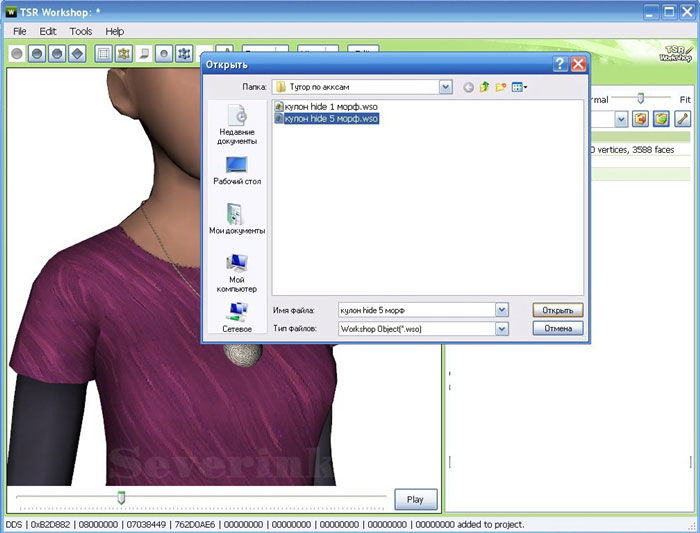This screenshot has width=700, height=533.
Task: Click the pencil edit icon in right panel
Action: [x=682, y=119]
